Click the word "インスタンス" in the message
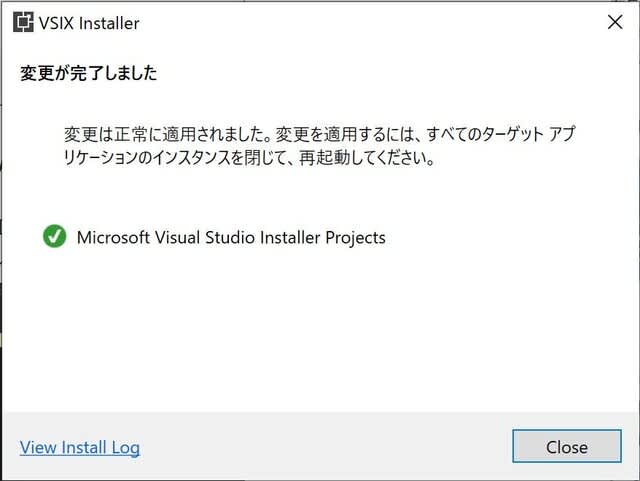This screenshot has height=481, width=640. coord(206,160)
